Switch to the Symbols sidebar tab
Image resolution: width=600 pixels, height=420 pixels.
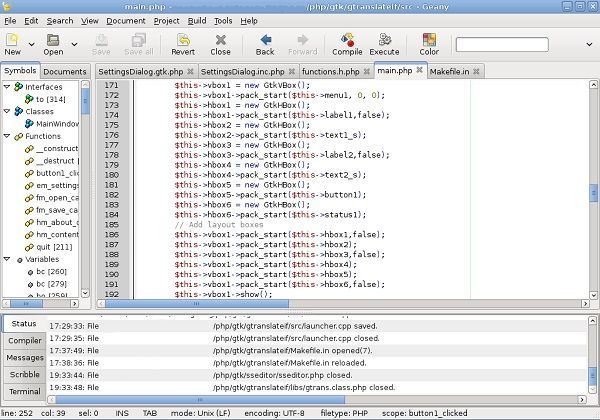(20, 71)
